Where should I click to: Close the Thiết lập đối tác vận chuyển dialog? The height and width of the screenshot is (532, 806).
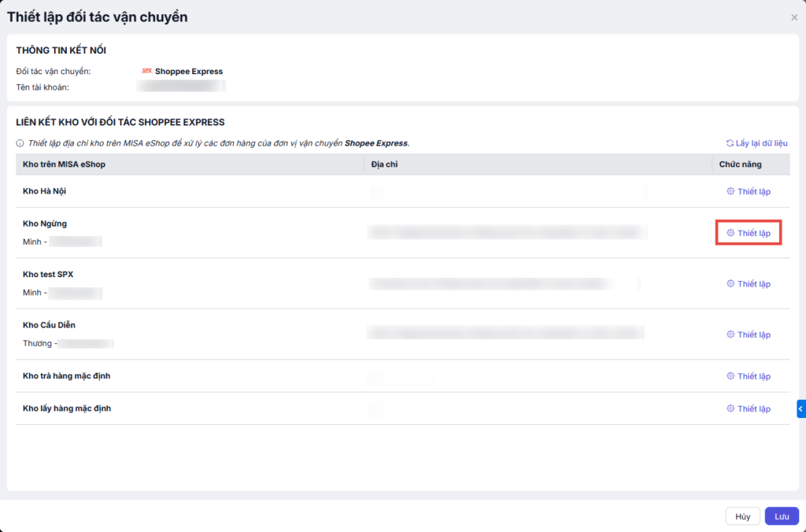pos(794,17)
